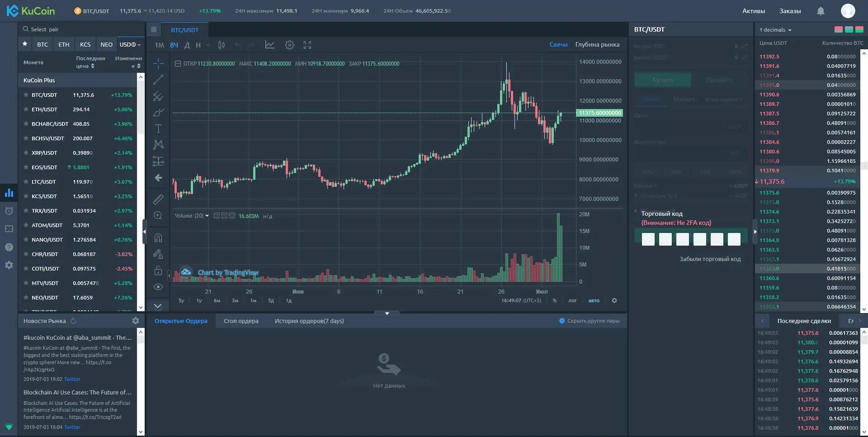Select the ETH market tab

coord(64,44)
